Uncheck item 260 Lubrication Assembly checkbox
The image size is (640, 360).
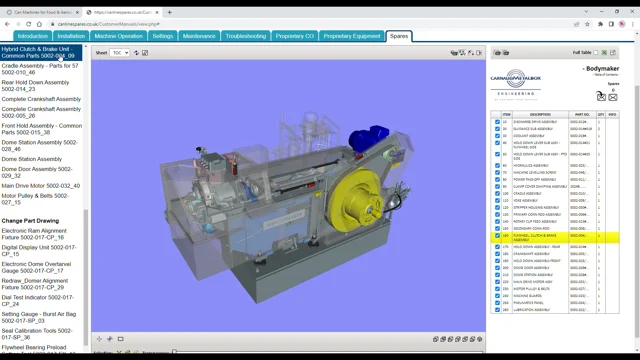497,309
